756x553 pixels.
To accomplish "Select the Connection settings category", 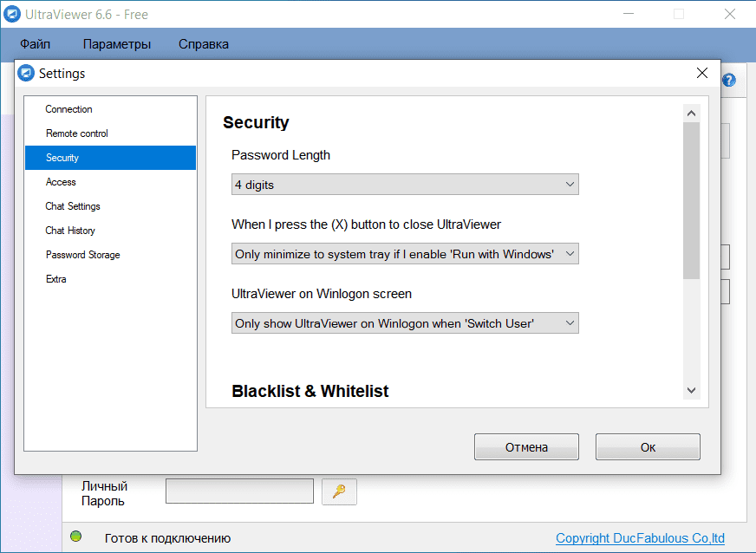I will click(69, 109).
